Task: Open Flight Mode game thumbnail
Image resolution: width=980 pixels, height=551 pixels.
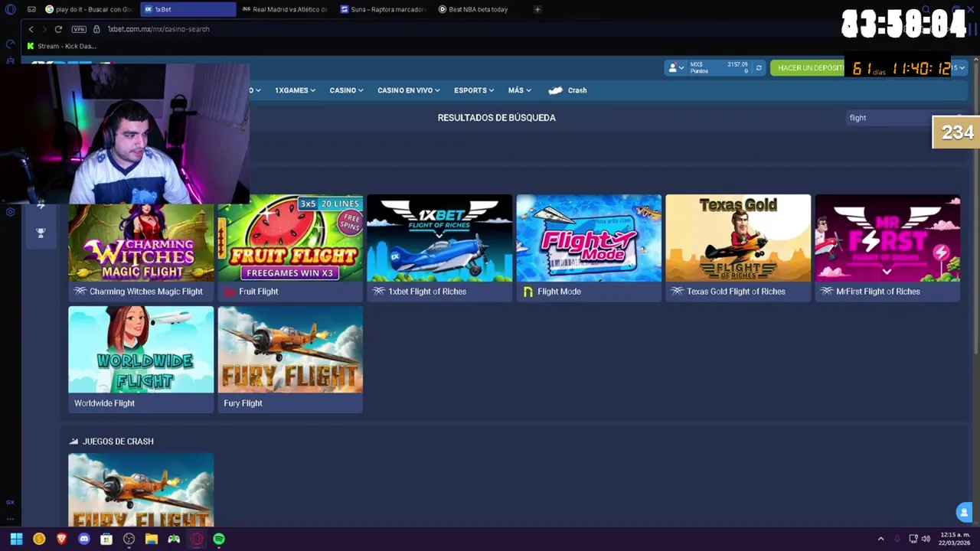Action: [589, 238]
